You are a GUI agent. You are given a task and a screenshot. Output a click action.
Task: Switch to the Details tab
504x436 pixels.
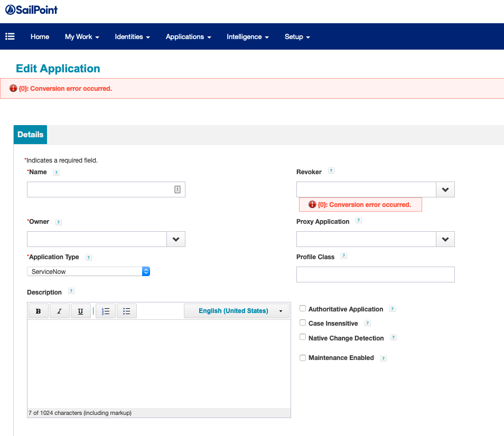tap(30, 135)
